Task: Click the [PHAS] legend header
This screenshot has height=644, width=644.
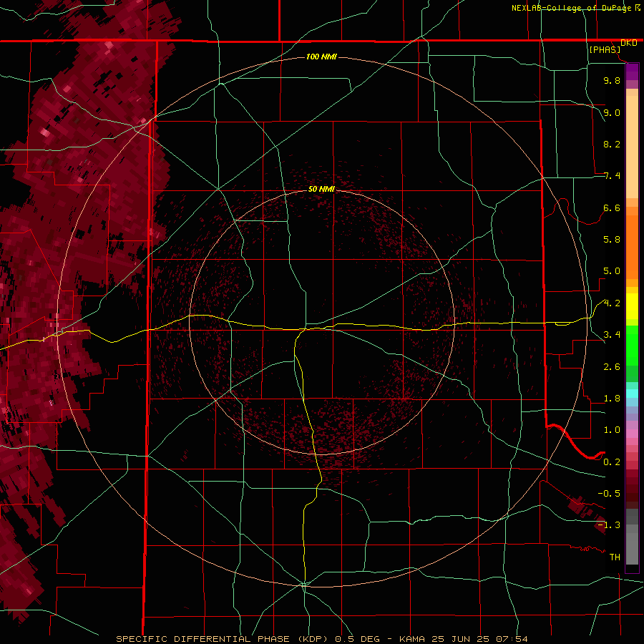Action: [x=605, y=49]
